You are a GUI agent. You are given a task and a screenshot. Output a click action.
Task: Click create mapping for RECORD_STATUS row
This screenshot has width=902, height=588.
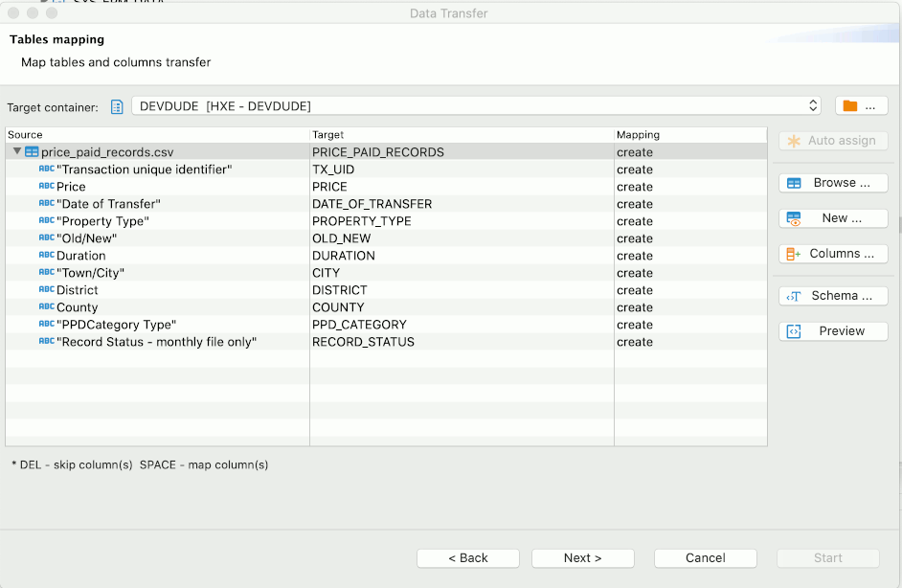coord(690,342)
